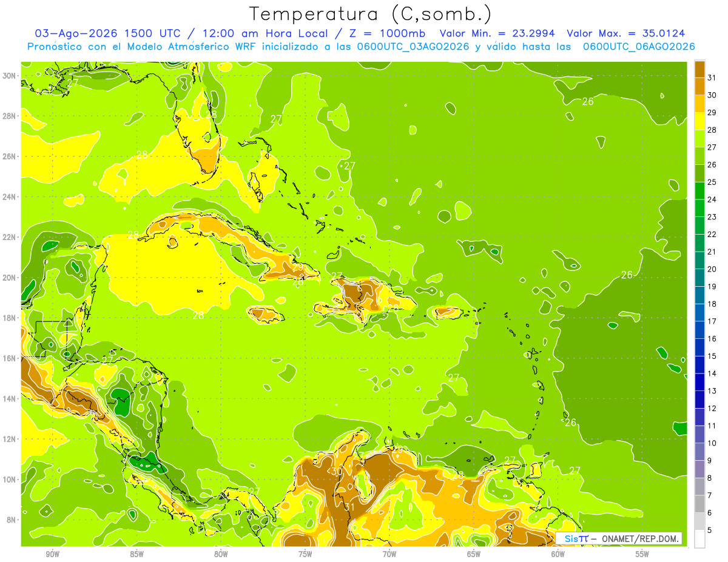Viewport: 728px width, 562px height.
Task: Click legend value 20 on color bar
Action: click(x=712, y=269)
